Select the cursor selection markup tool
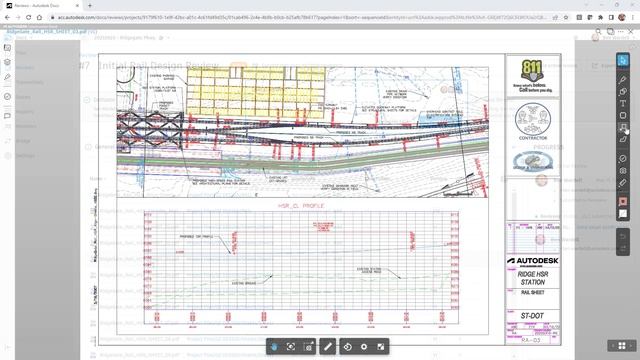Viewport: 640px width, 360px height. pos(622,61)
